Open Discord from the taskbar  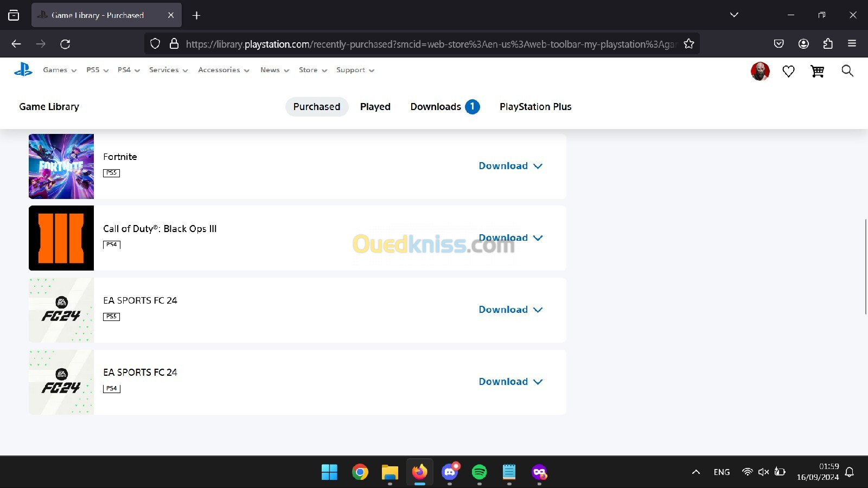coord(450,472)
